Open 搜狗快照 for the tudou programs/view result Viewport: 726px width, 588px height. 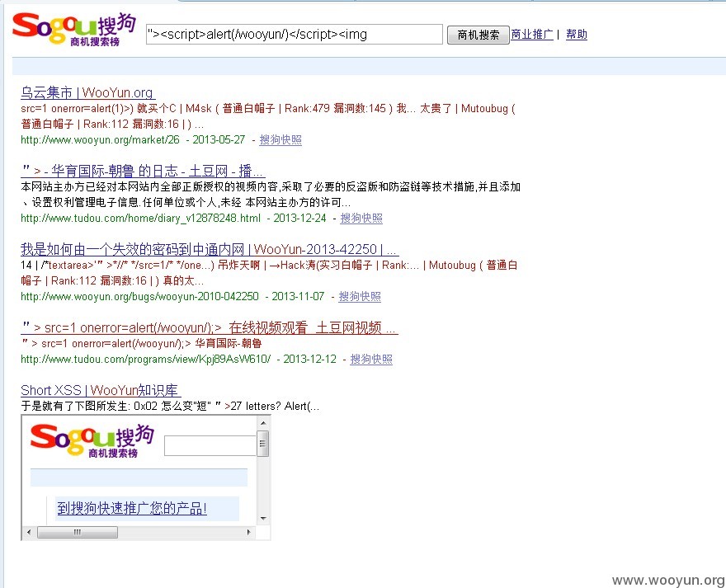point(371,359)
